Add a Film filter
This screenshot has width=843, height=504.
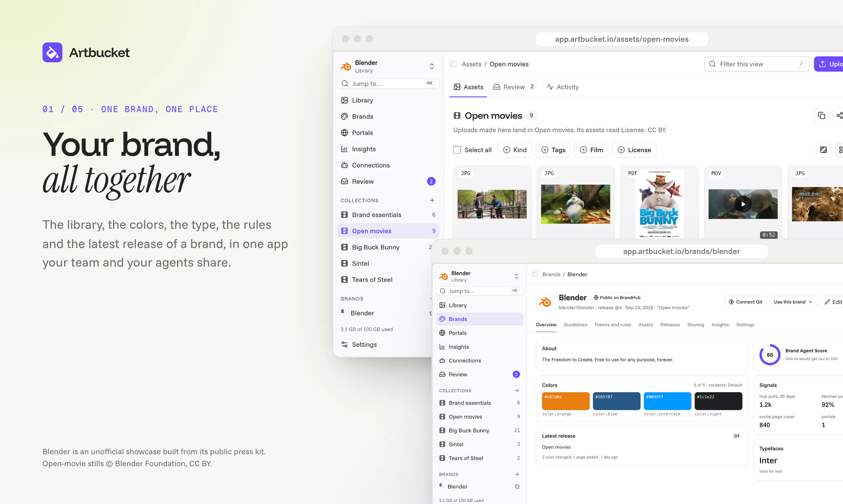pos(591,150)
